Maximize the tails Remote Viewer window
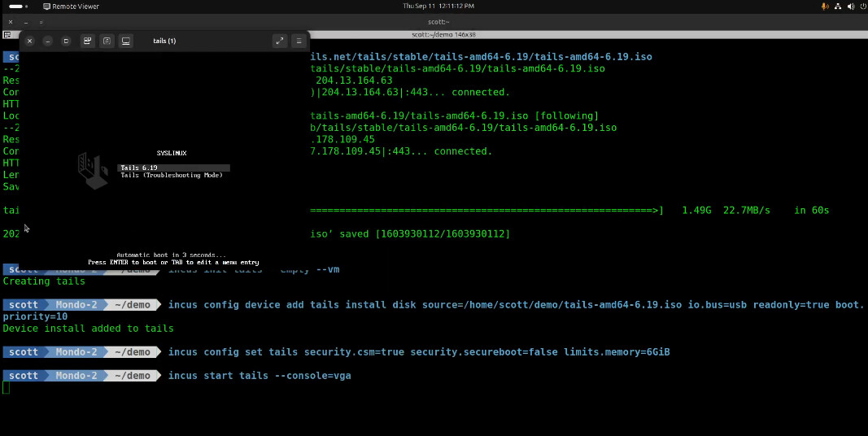This screenshot has width=868, height=436. click(66, 41)
